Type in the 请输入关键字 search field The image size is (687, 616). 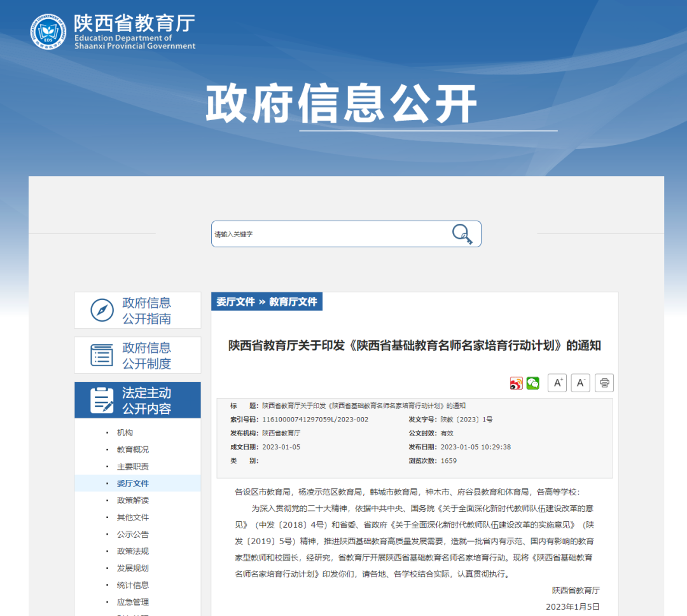coord(331,234)
